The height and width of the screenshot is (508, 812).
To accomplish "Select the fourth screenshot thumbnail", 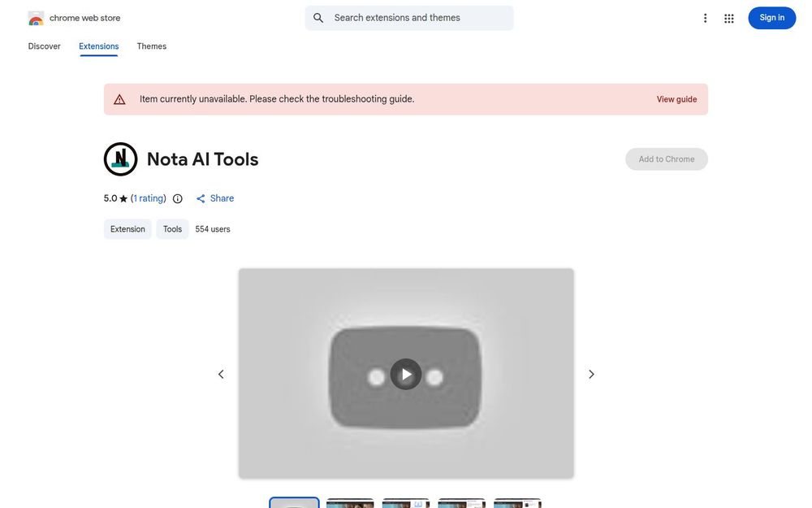I will 462,503.
